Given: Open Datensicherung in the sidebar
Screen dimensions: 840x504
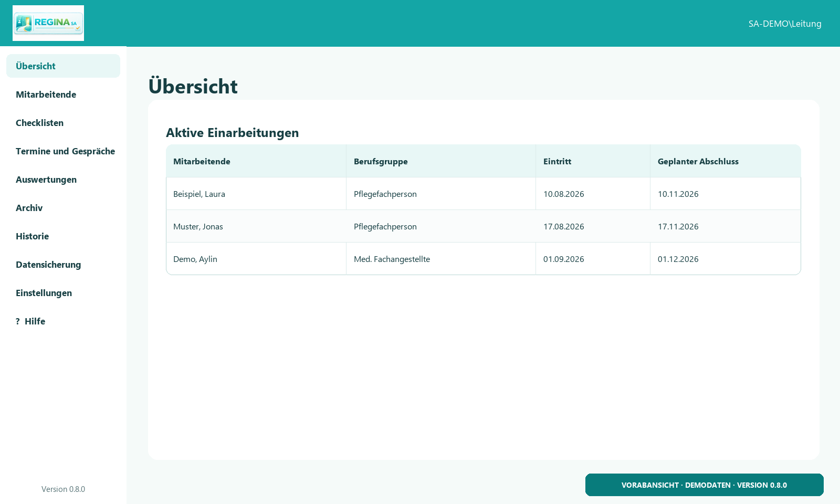Looking at the screenshot, I should pos(63,265).
